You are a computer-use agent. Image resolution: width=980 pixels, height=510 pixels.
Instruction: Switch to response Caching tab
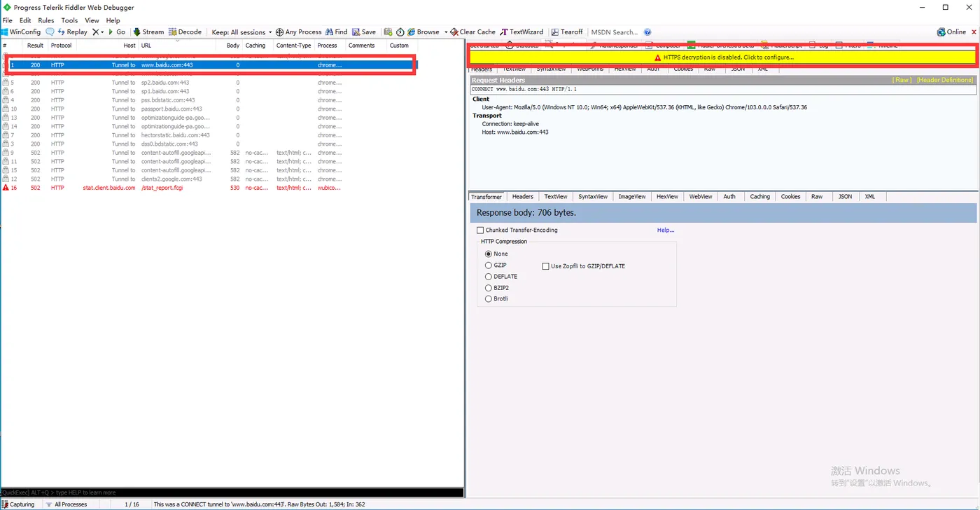(760, 197)
